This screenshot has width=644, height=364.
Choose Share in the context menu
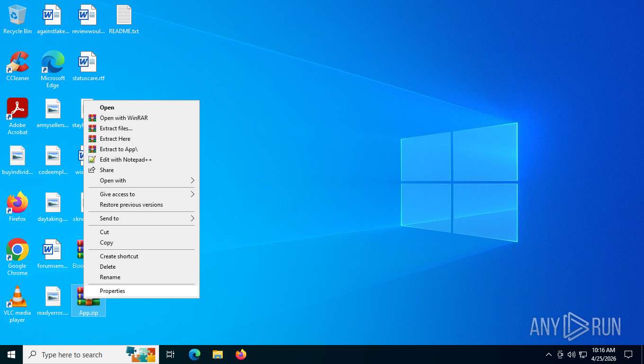[x=142, y=170]
